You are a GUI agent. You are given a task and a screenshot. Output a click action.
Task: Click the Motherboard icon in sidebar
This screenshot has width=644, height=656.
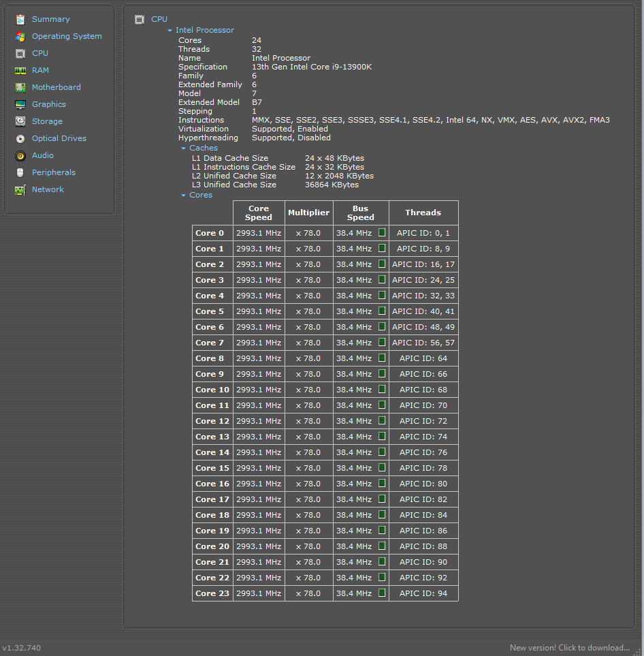(x=20, y=87)
